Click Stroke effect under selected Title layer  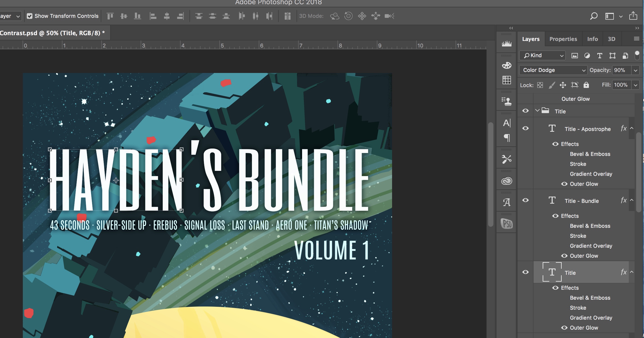(578, 308)
